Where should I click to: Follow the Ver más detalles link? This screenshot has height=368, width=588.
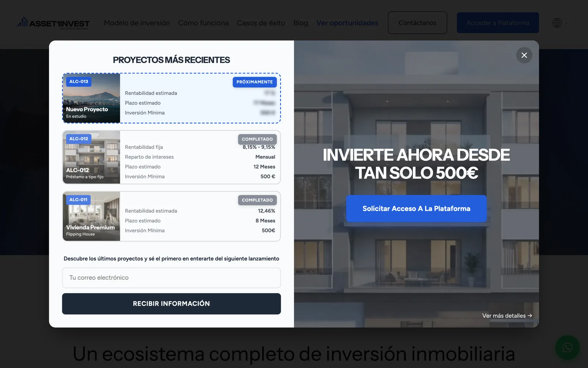click(507, 316)
